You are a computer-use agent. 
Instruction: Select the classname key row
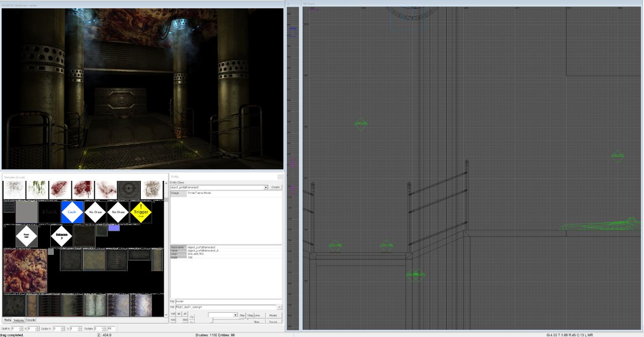point(226,247)
